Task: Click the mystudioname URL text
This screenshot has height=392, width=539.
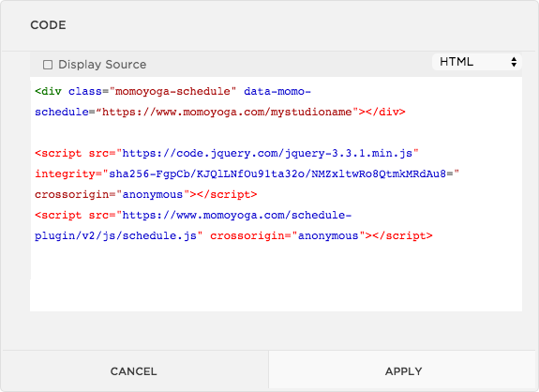Action: coord(227,113)
